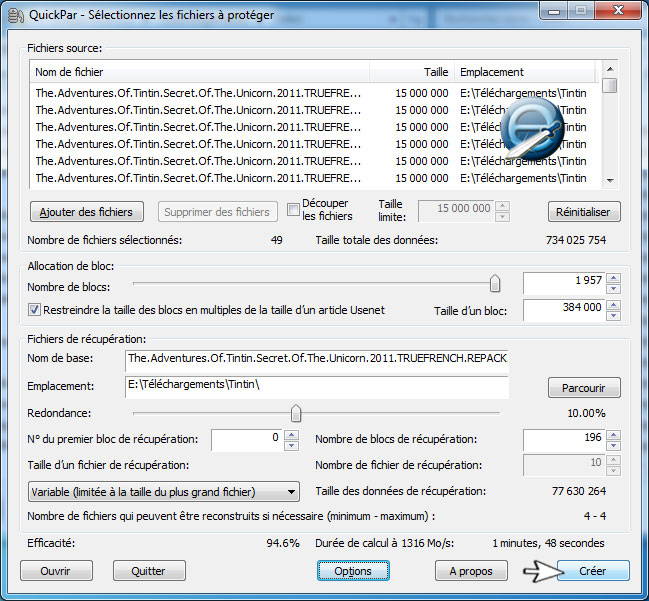Click the Réinitialiser button
Screen dimensions: 649x601
point(584,212)
